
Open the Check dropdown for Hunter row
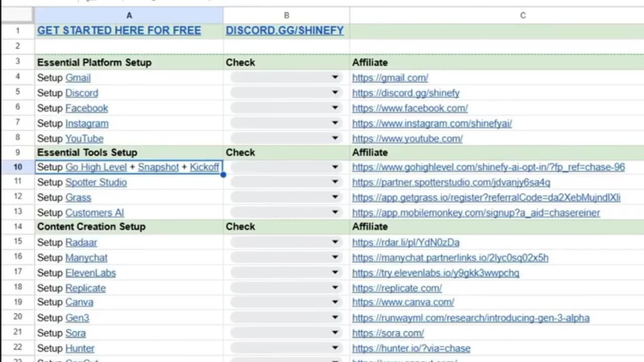tap(285, 347)
